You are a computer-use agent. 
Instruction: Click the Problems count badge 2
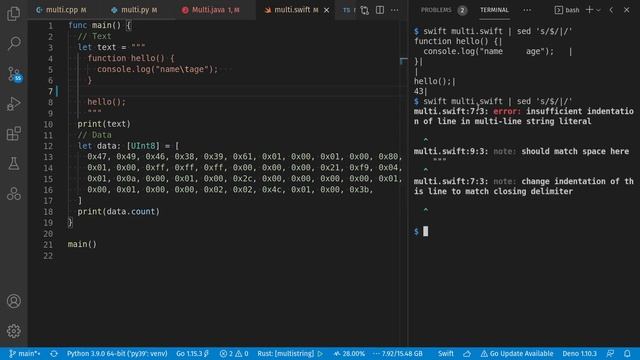pyautogui.click(x=462, y=10)
